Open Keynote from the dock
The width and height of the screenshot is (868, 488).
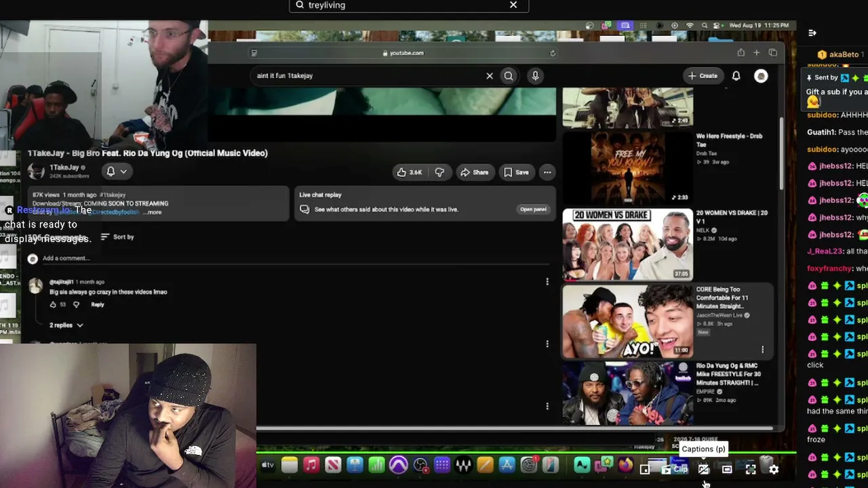tap(355, 465)
